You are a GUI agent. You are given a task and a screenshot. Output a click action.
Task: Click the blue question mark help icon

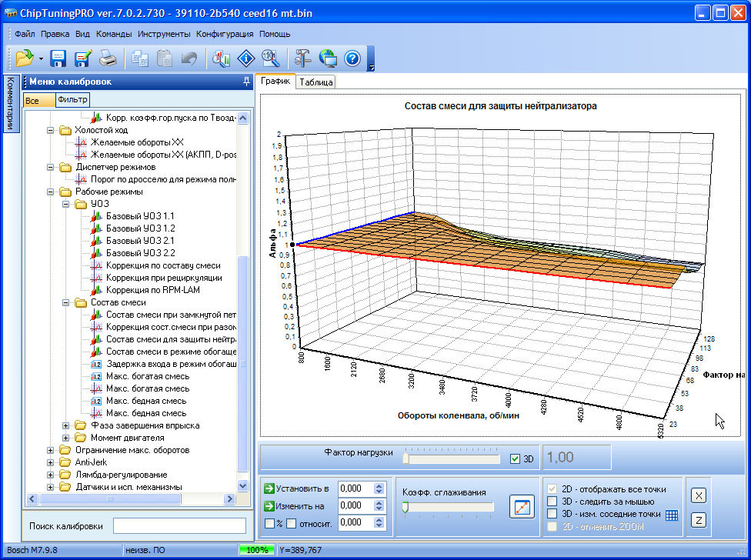tap(352, 58)
